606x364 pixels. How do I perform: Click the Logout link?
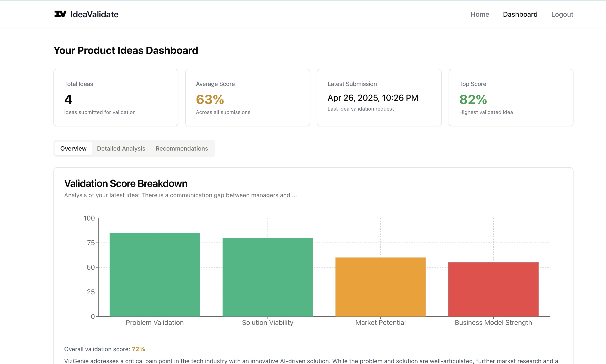[562, 14]
